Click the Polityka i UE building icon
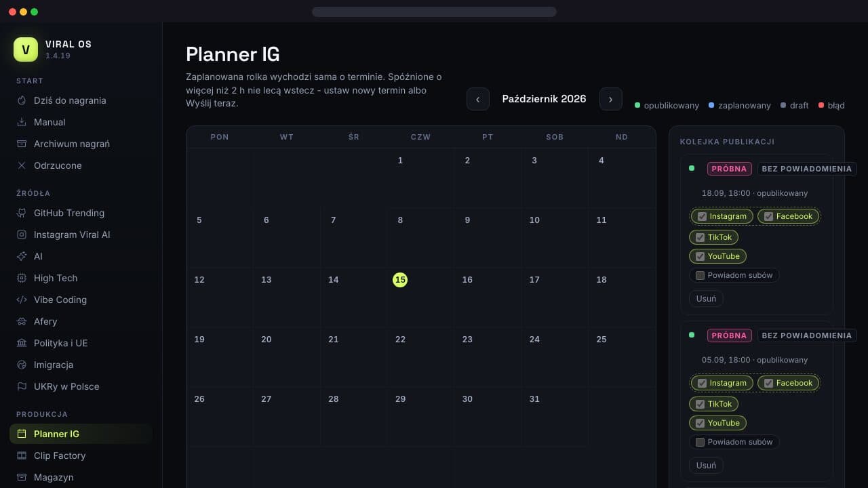 point(21,343)
